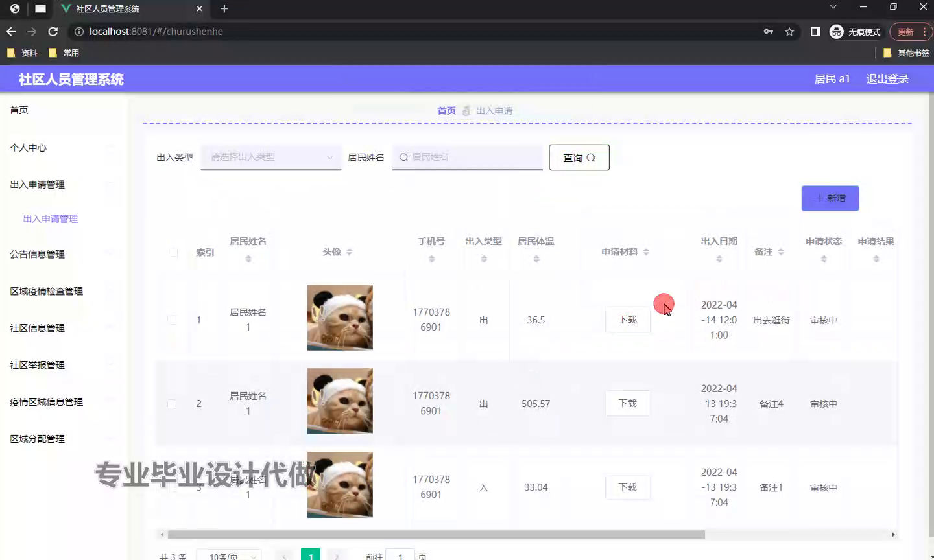934x560 pixels.
Task: Open the browser side panel icon
Action: tap(815, 31)
